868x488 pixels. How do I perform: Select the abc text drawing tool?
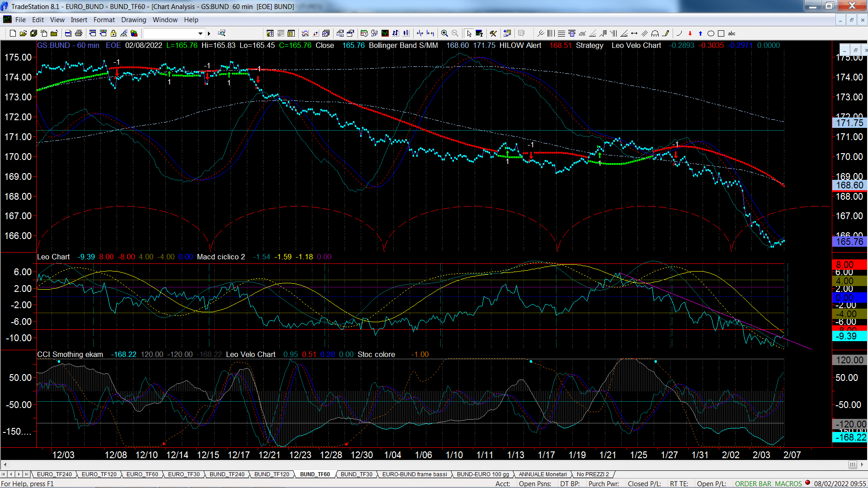point(732,33)
